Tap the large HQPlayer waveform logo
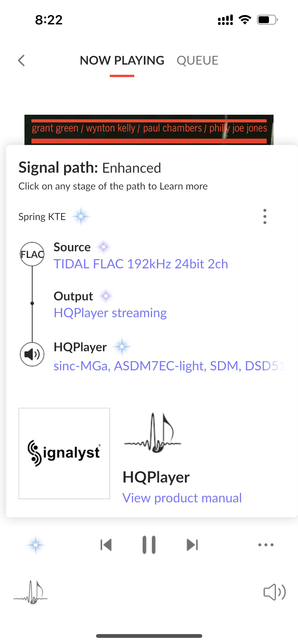This screenshot has width=298, height=644. pyautogui.click(x=153, y=433)
